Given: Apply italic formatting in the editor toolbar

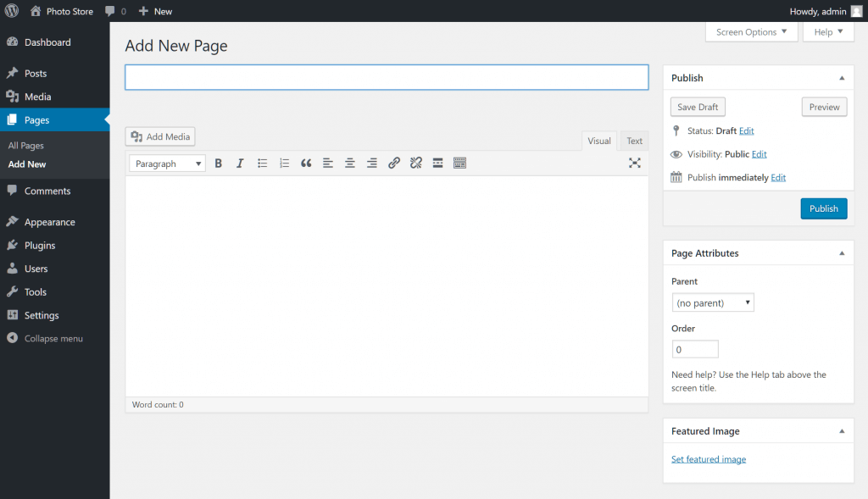Looking at the screenshot, I should click(x=240, y=163).
